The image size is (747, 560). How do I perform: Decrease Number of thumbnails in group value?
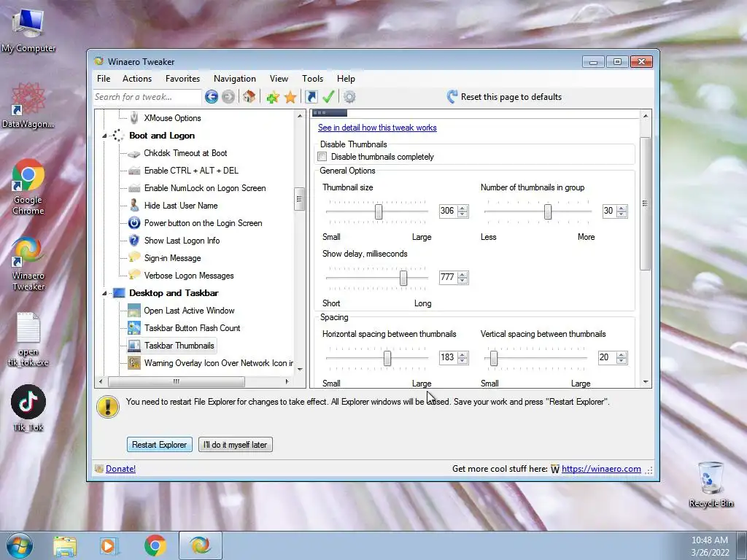pos(622,214)
